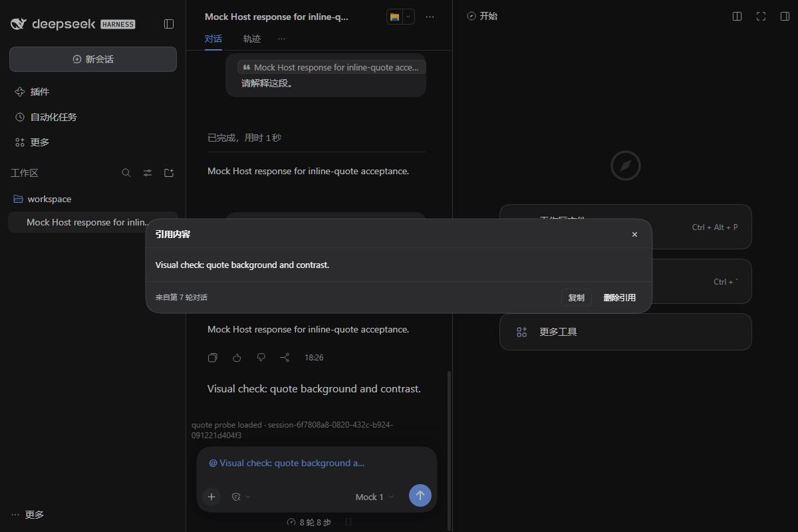This screenshot has width=798, height=532.
Task: Collapse the left sidebar with the panel icon
Action: (x=169, y=24)
